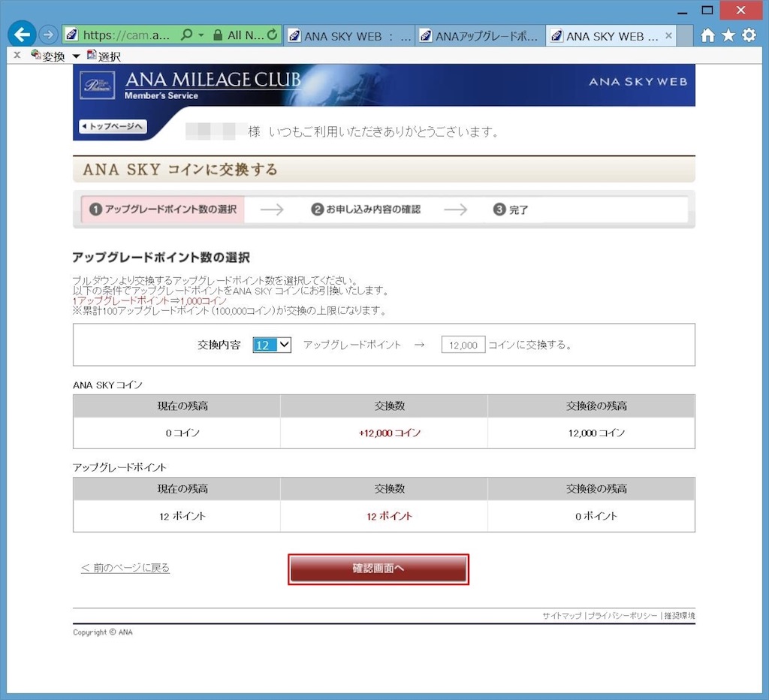The width and height of the screenshot is (769, 700).
Task: Click 前のページに戻る link
Action: [x=125, y=568]
